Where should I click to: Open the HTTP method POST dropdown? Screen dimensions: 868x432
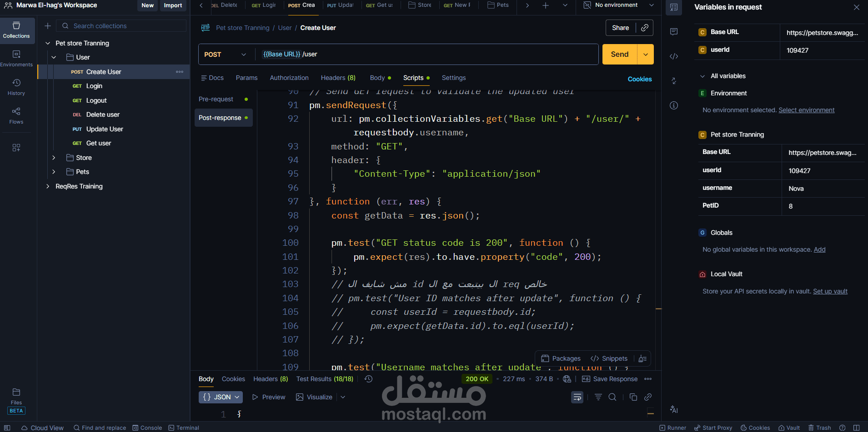tap(225, 55)
